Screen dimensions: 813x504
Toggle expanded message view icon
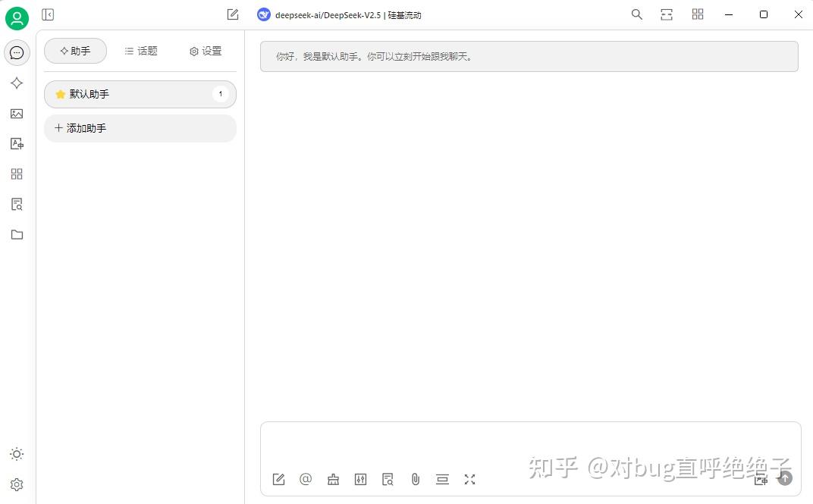442,479
